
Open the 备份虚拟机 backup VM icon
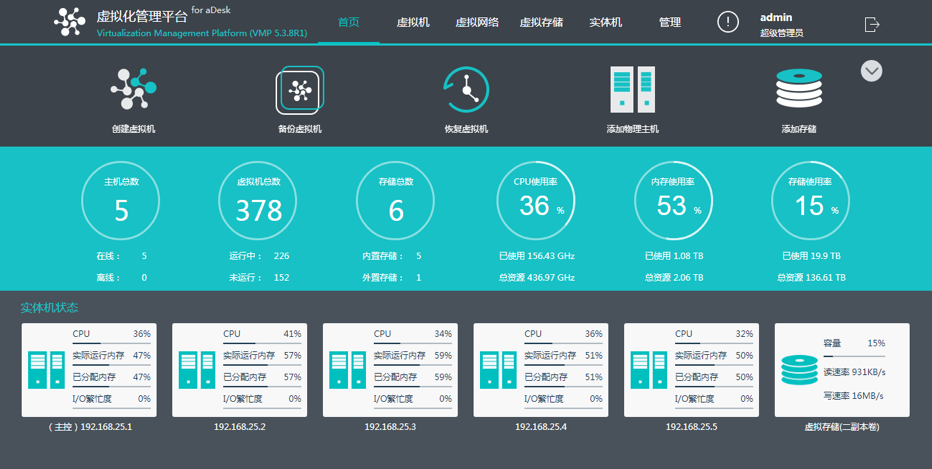(299, 91)
